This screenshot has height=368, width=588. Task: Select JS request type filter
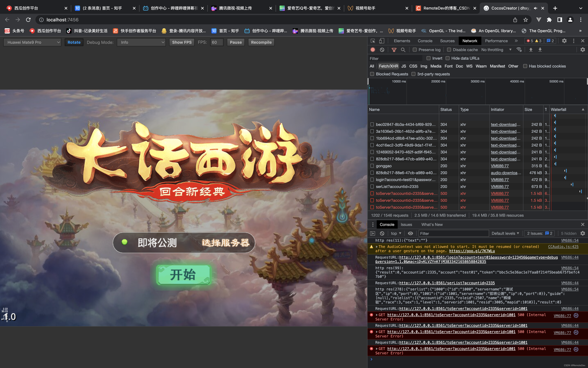click(404, 66)
